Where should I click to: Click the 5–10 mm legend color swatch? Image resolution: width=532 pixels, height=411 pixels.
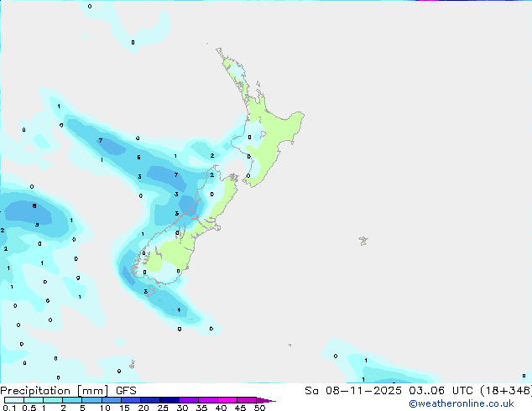coord(91,400)
